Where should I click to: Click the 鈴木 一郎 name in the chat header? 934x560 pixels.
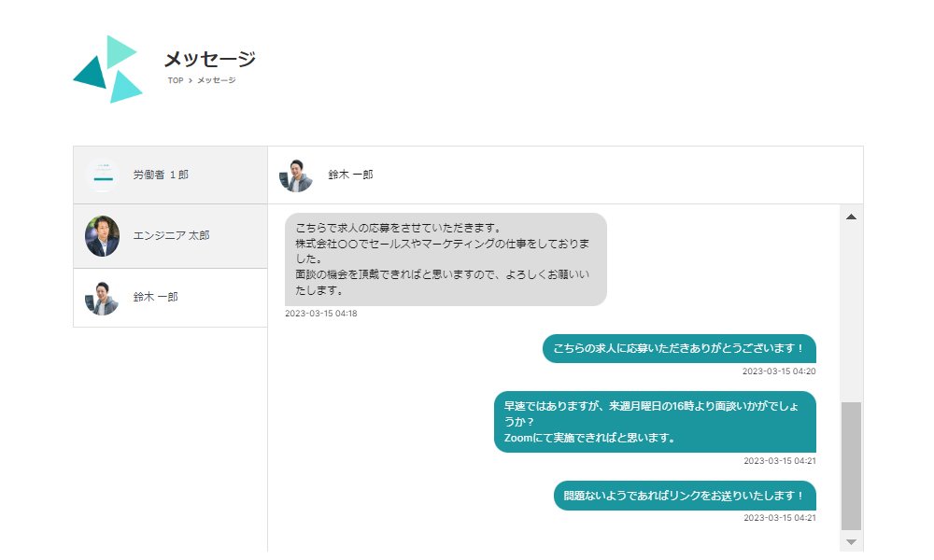[348, 174]
